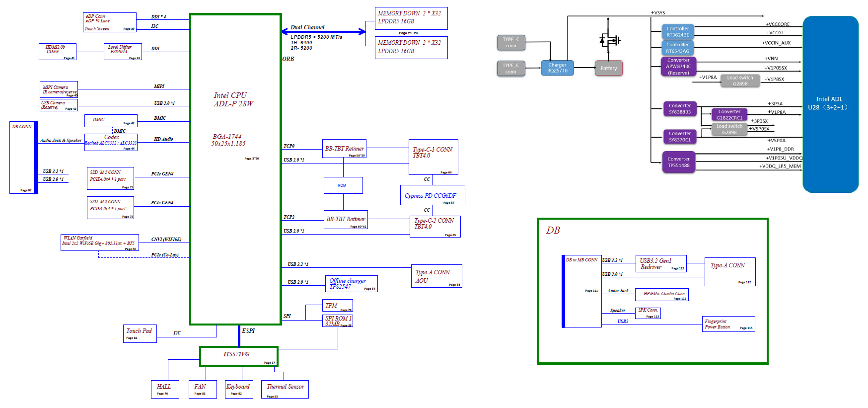Click the PCIe (Co-Lay) label
The height and width of the screenshot is (408, 868).
coord(165,255)
